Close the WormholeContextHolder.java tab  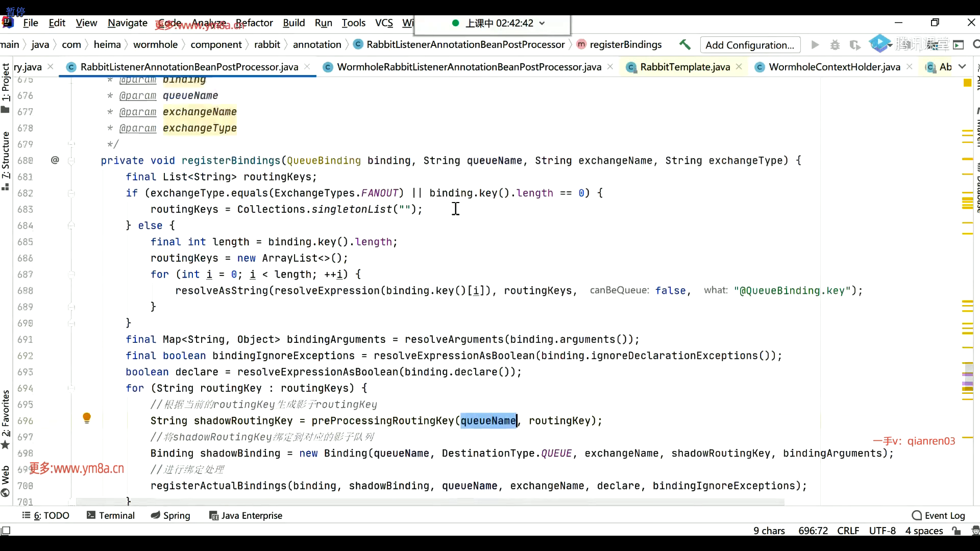pos(909,67)
